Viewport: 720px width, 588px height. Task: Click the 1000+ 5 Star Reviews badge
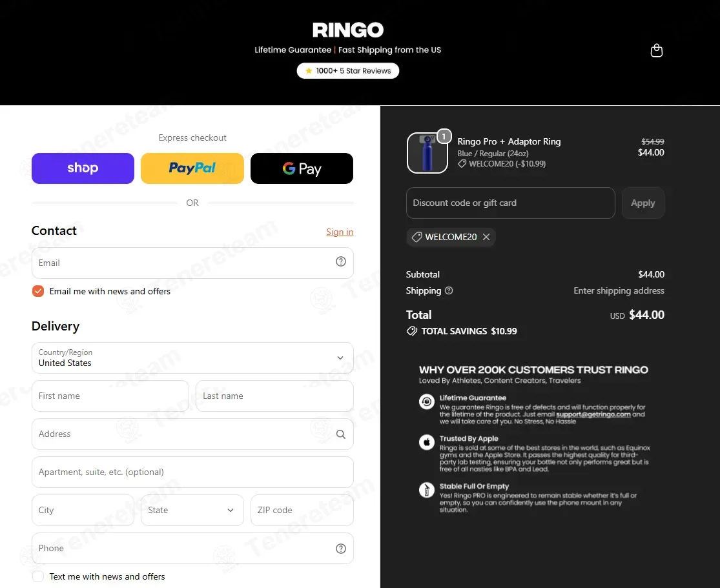click(347, 71)
